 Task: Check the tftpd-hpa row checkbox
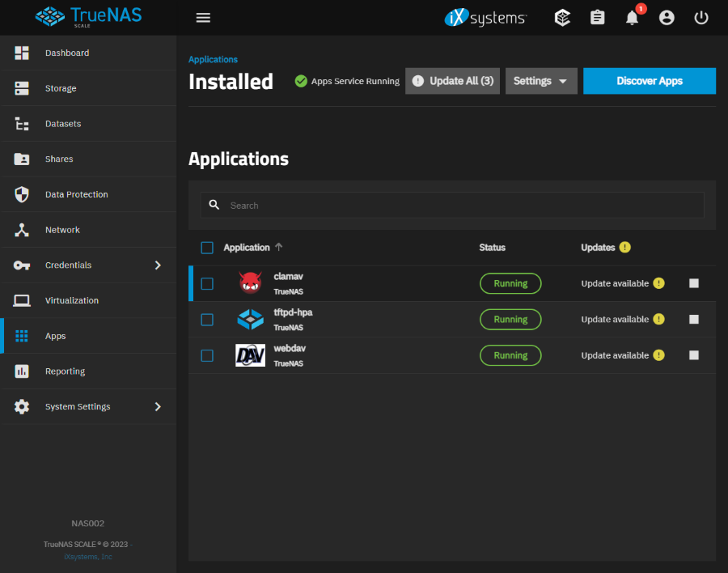(x=207, y=320)
